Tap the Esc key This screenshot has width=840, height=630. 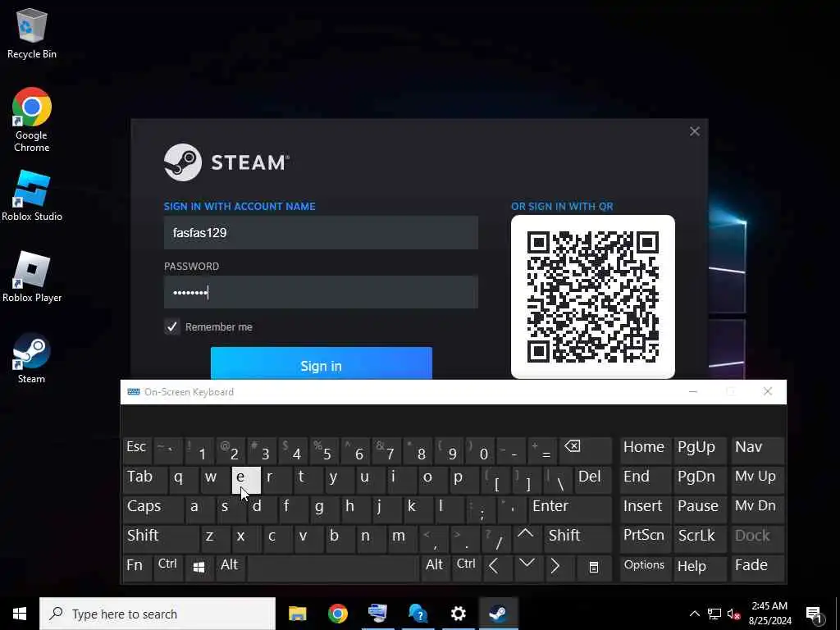click(x=137, y=450)
